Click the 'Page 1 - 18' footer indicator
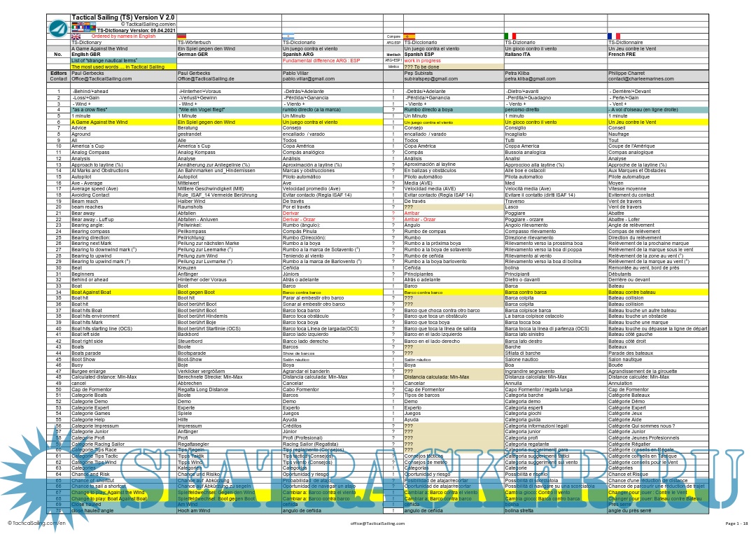Screen dimensions: 756x534 click(x=736, y=523)
